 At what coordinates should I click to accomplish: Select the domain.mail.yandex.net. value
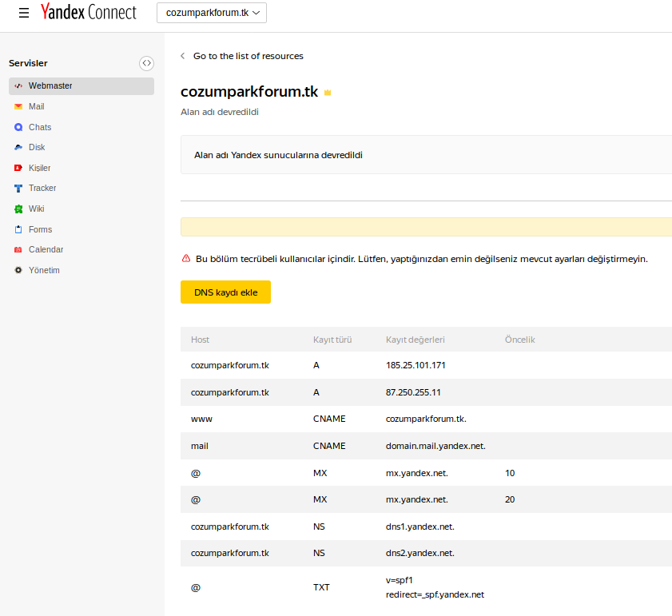(x=435, y=447)
